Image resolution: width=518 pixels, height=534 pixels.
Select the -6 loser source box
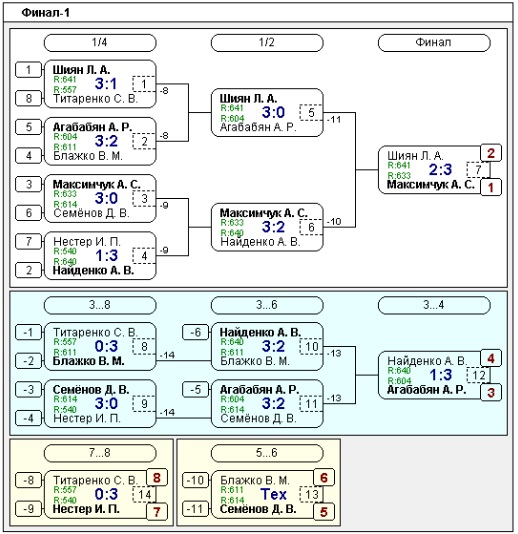point(195,332)
